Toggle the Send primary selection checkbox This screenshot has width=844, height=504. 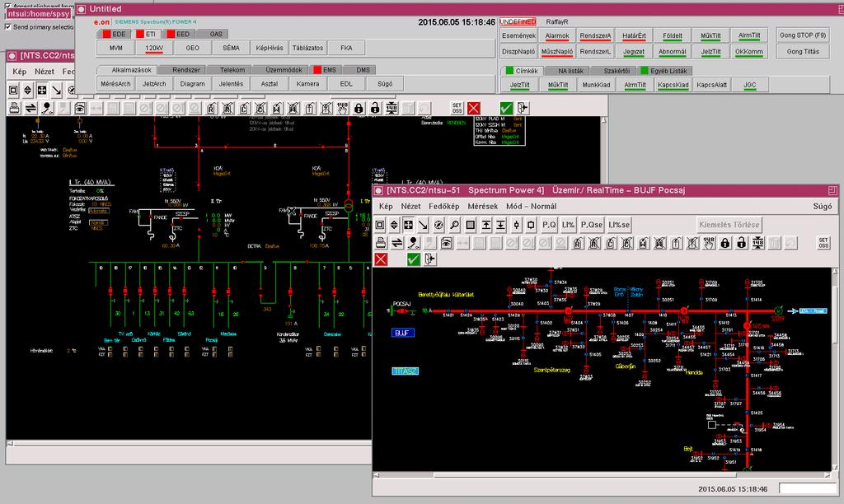[7, 27]
